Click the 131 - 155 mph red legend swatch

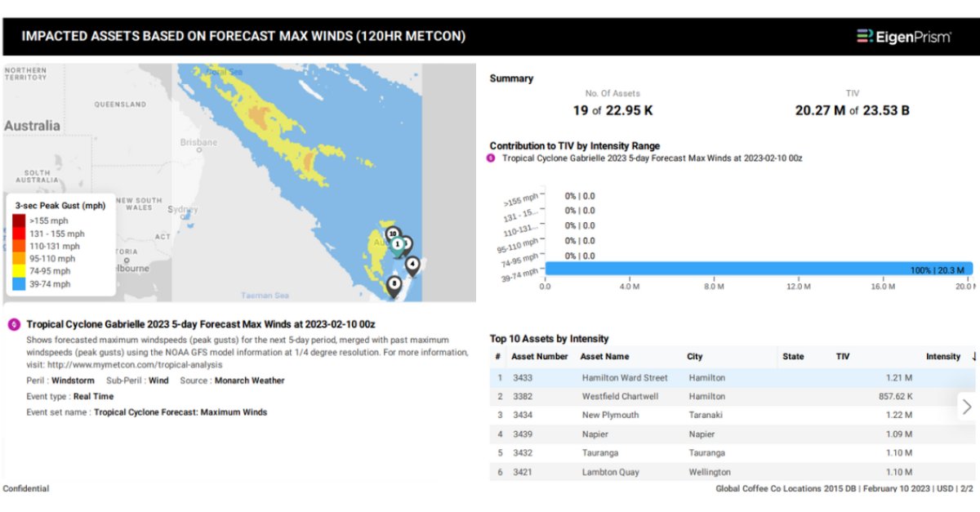19,234
